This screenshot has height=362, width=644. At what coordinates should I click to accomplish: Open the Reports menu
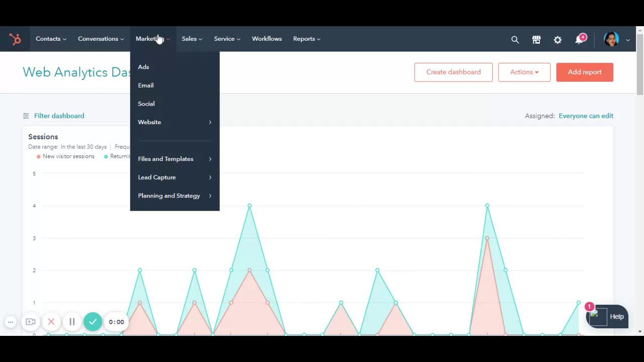point(306,39)
